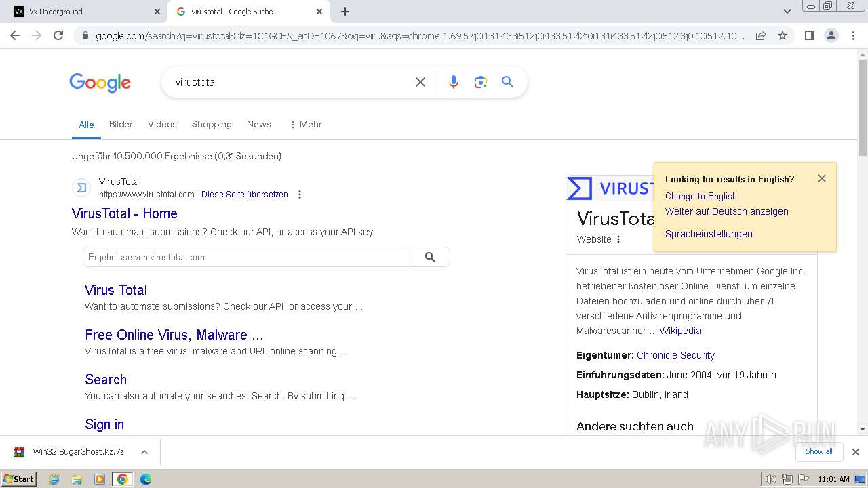Image resolution: width=868 pixels, height=488 pixels.
Task: Open Free Online Virus, Malware sitelink
Action: (174, 335)
